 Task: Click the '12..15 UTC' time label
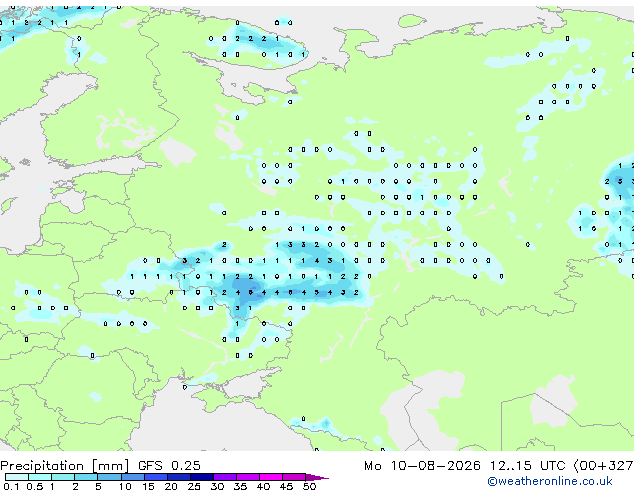(x=527, y=465)
